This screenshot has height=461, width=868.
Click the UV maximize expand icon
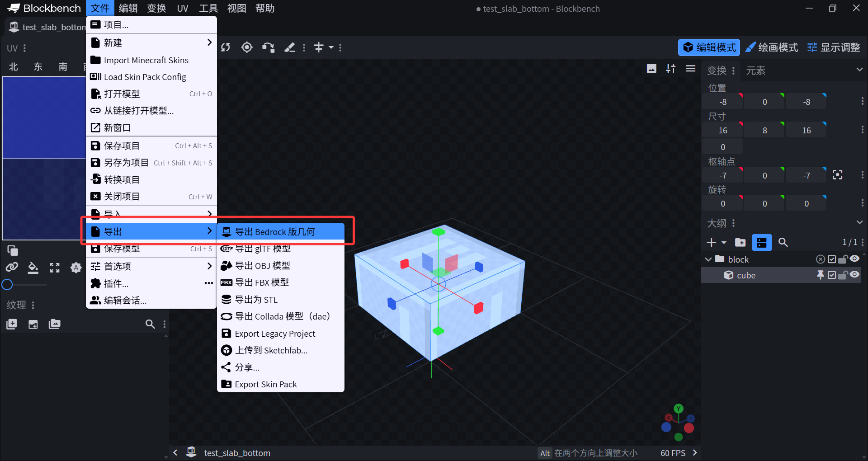(55, 268)
